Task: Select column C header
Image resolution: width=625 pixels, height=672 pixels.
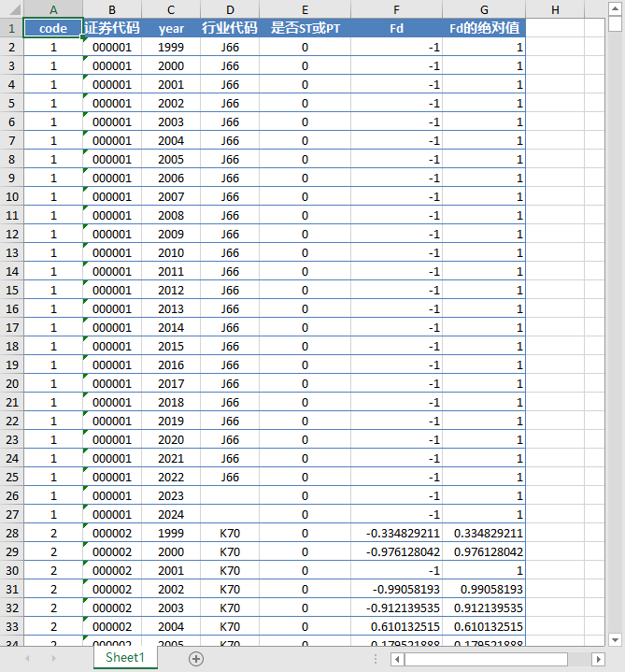Action: [171, 9]
